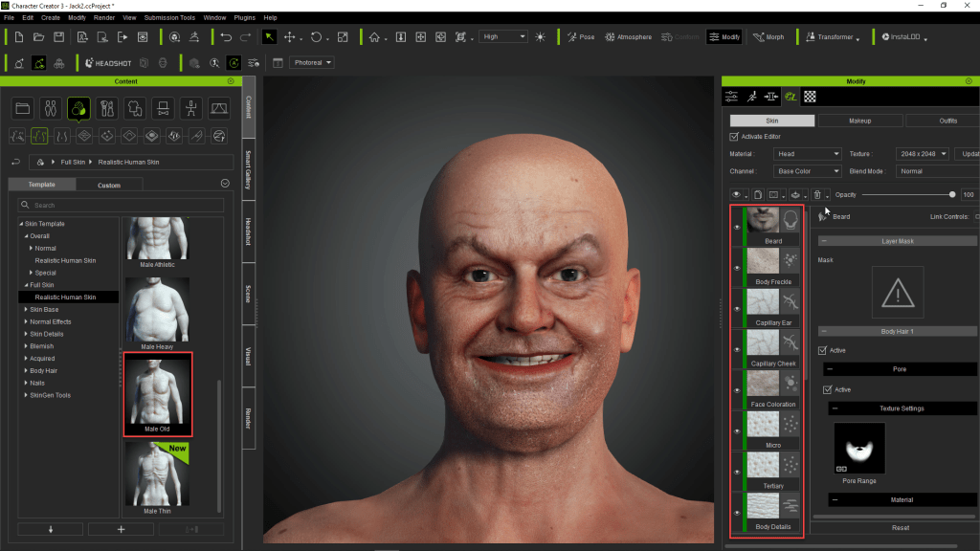
Task: Click the save project icon
Action: coord(59,37)
